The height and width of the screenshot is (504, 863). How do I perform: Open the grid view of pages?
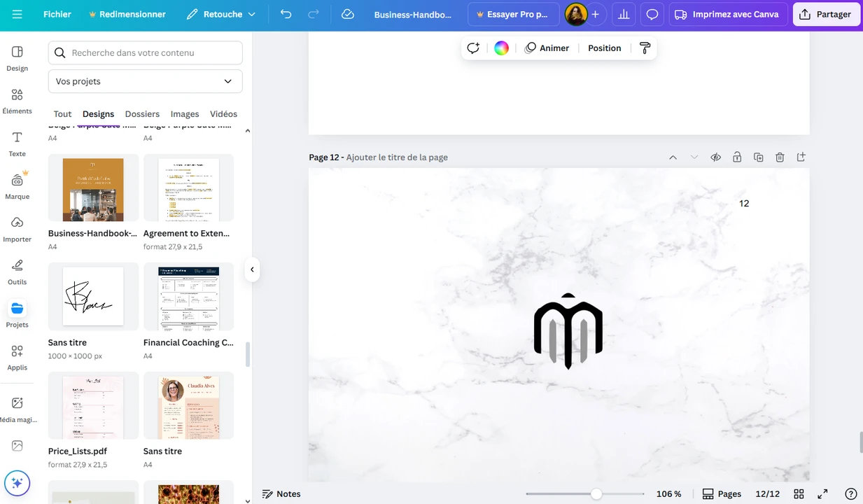[x=799, y=493]
